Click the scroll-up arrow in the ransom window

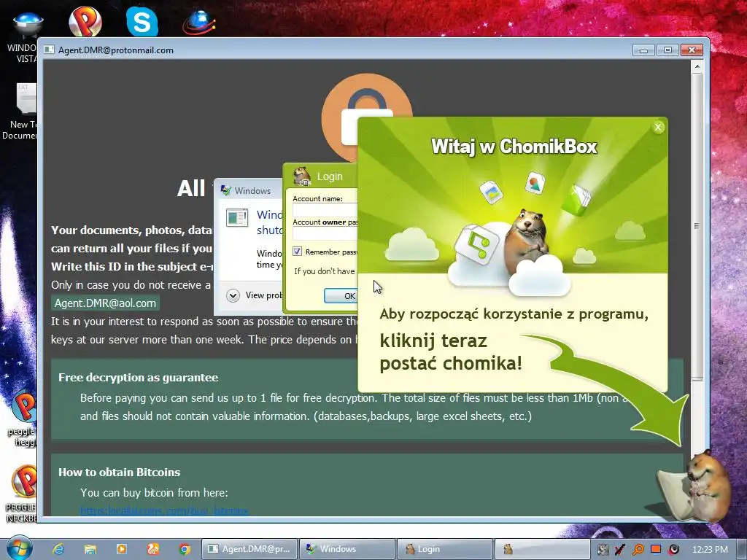(697, 66)
